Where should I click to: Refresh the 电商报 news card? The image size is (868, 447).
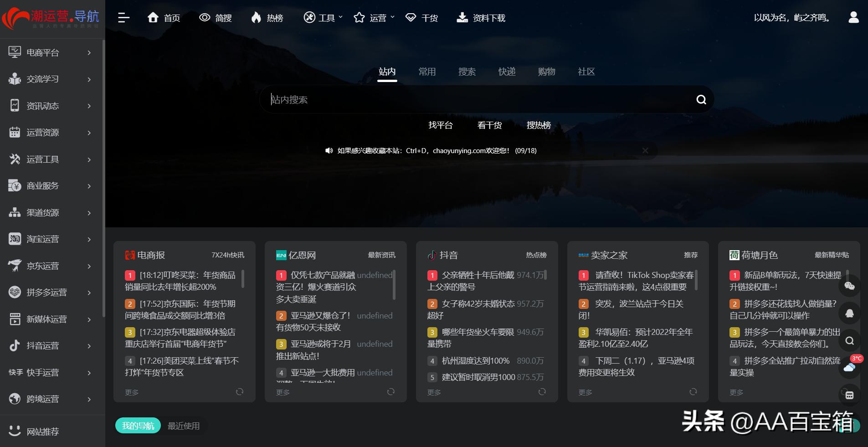240,391
